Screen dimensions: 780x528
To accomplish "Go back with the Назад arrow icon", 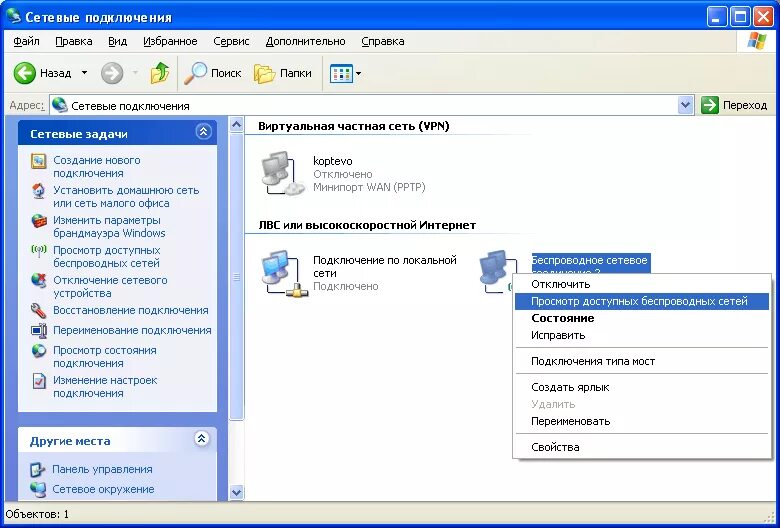I will coord(24,74).
